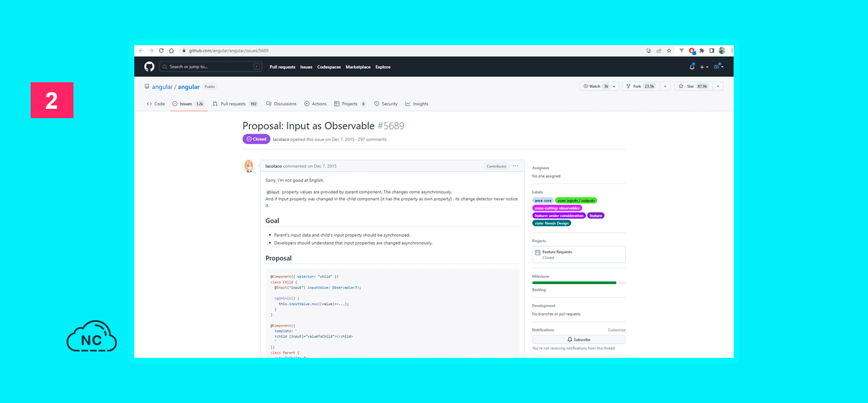Click the repository book icon beside angular
The width and height of the screenshot is (868, 403).
pos(147,86)
